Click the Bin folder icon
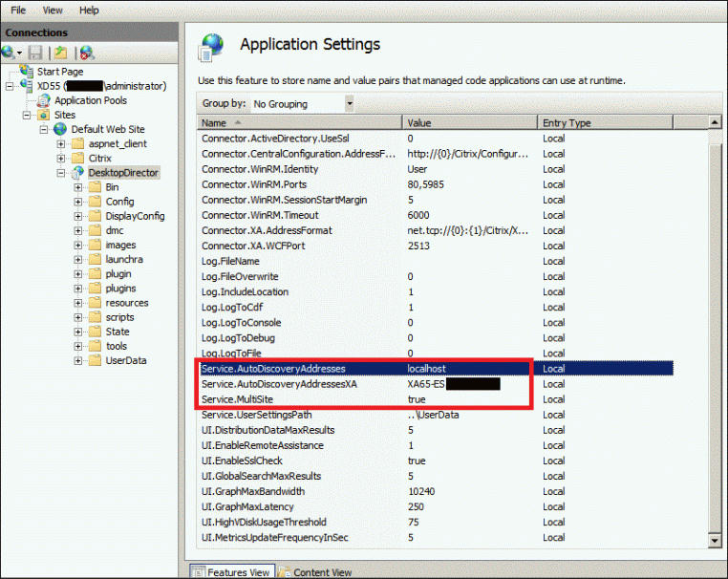The image size is (728, 579). [x=95, y=187]
